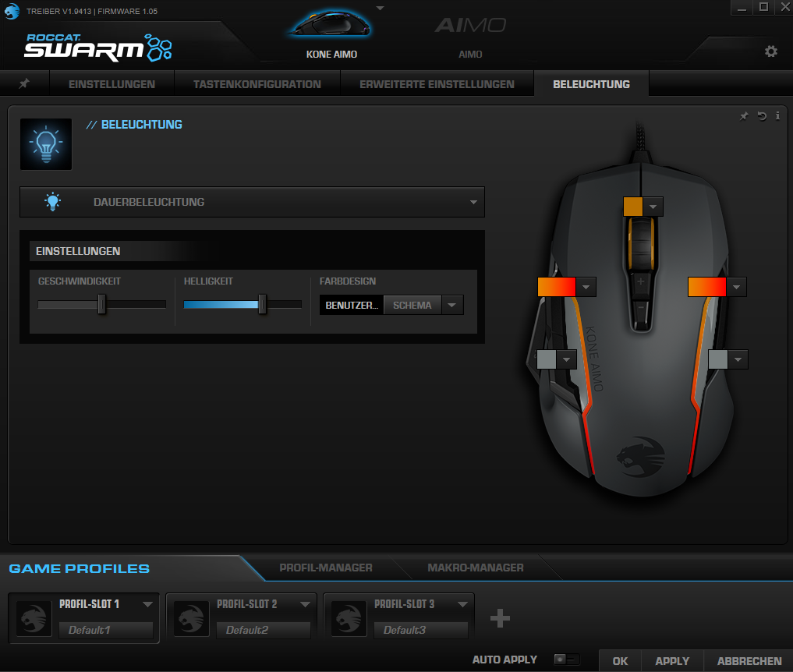The width and height of the screenshot is (793, 672).
Task: Click the Roccat Swarm logo
Action: 98,47
